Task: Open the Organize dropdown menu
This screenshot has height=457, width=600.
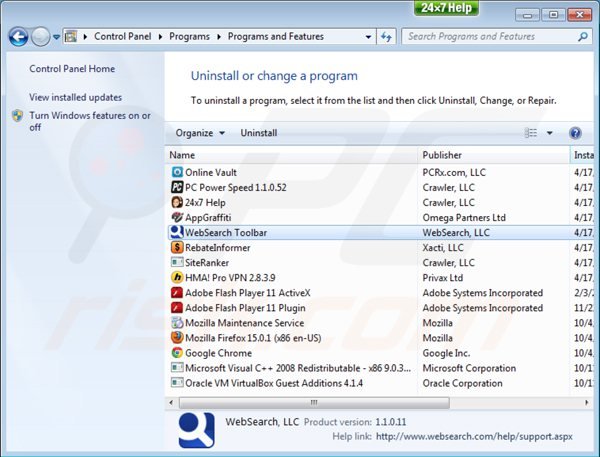Action: 200,133
